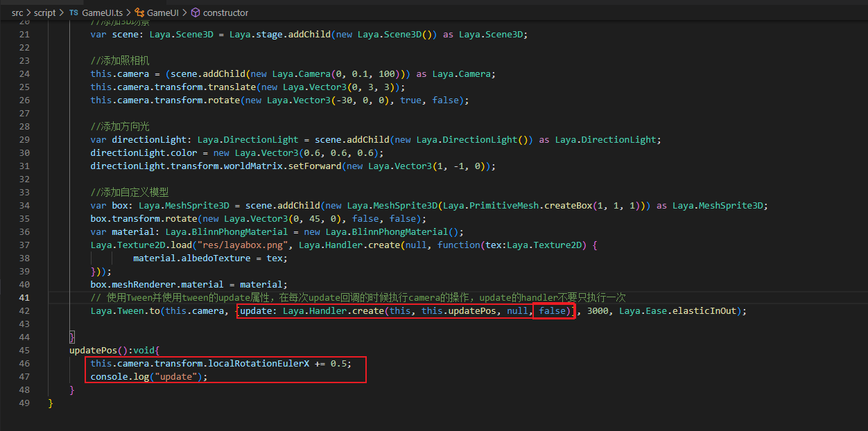Select the constructor breadcrumb item

point(226,12)
